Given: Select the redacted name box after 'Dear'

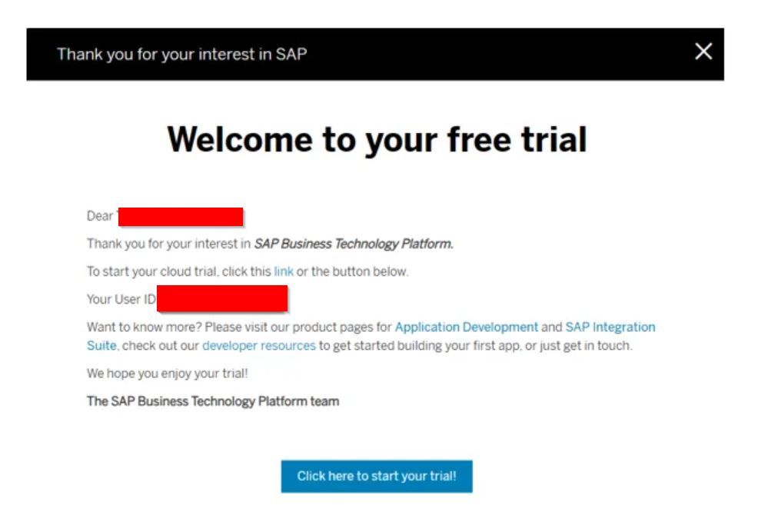Looking at the screenshot, I should point(181,217).
